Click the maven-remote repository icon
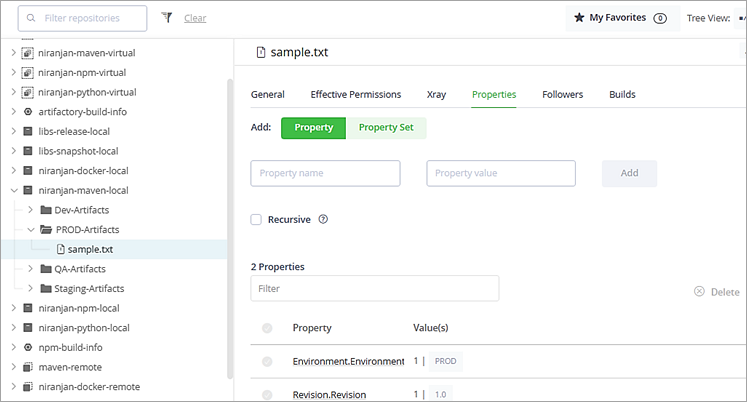Image resolution: width=747 pixels, height=402 pixels. (x=28, y=367)
